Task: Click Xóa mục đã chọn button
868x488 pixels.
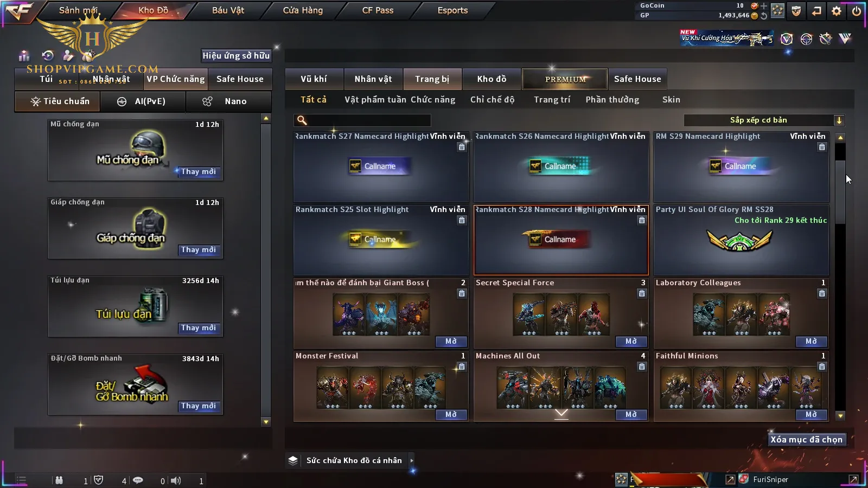Action: [806, 440]
